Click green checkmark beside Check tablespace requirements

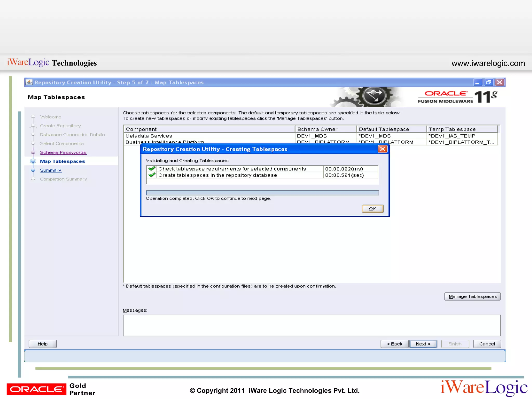tap(152, 169)
